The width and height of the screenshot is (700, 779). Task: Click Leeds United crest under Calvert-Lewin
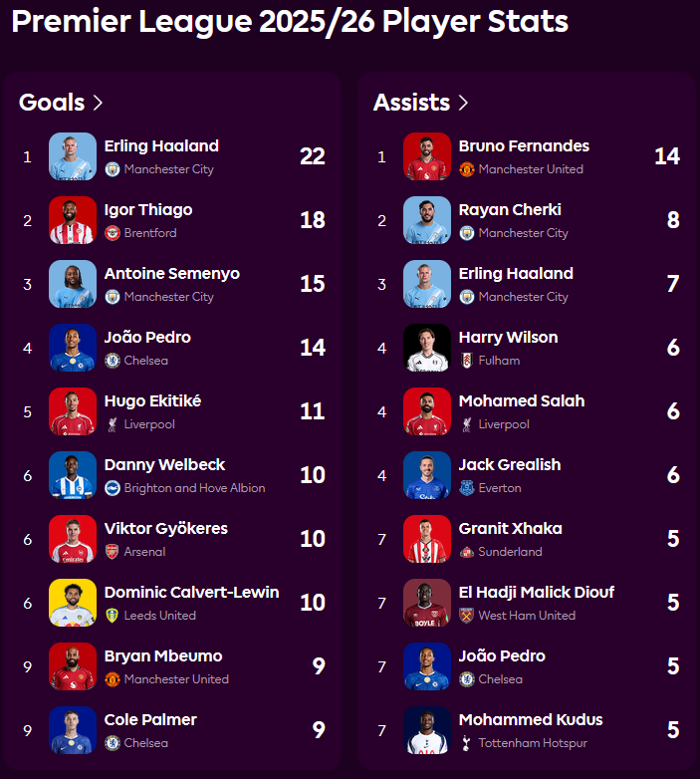coord(113,616)
